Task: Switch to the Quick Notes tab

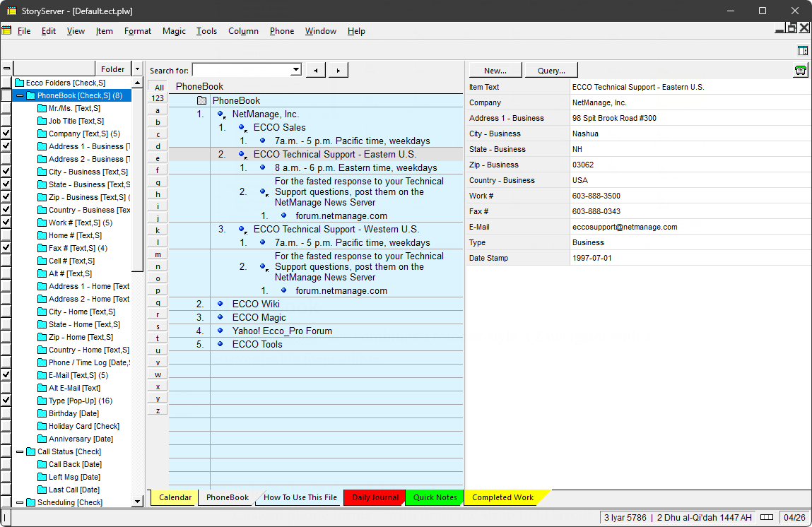Action: point(435,497)
